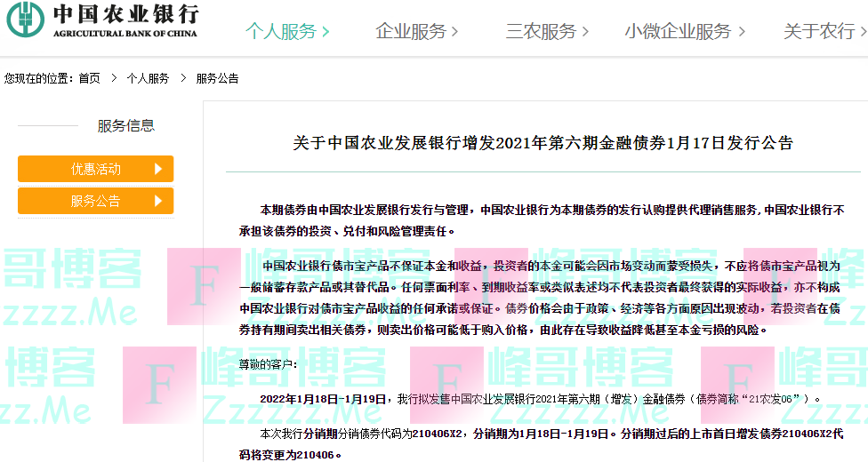Click the Agricultural Bank of China emblem logo

coord(31,20)
